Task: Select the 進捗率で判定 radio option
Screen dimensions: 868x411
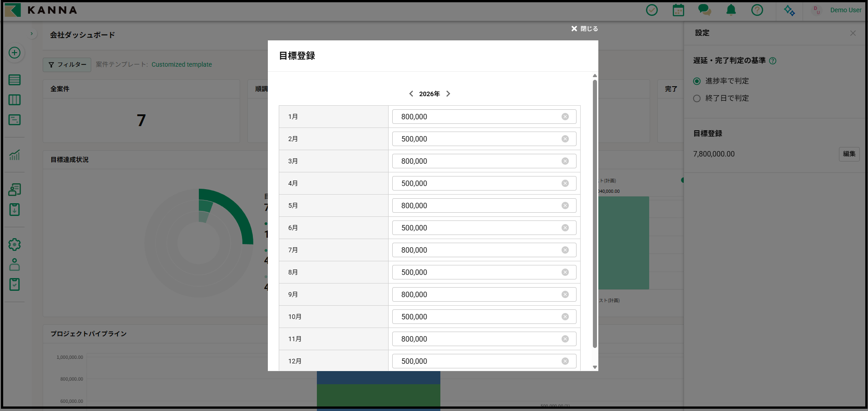Action: tap(697, 81)
